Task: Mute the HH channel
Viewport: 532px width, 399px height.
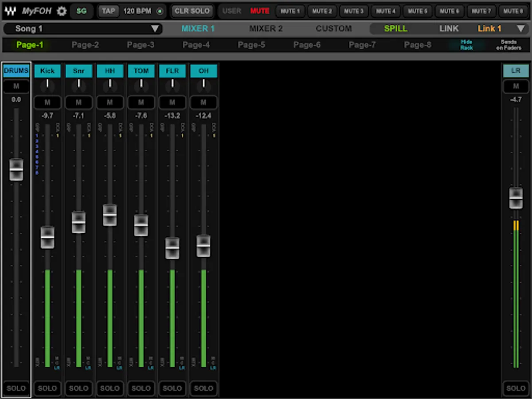Action: click(110, 103)
